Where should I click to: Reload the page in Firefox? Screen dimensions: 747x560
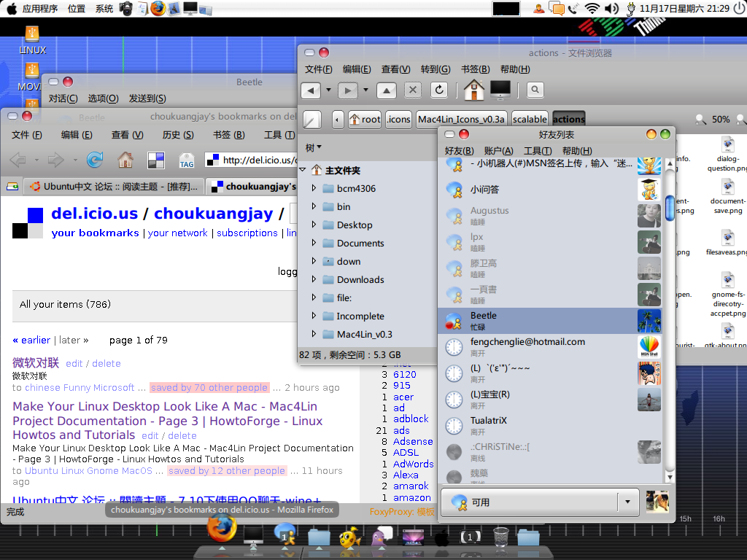95,160
